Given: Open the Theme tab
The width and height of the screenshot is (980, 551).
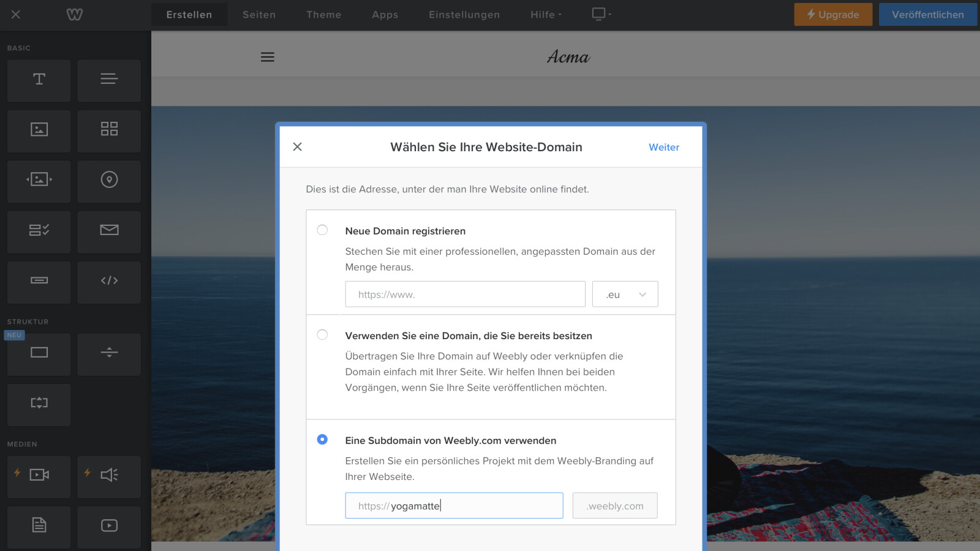Looking at the screenshot, I should click(x=324, y=15).
